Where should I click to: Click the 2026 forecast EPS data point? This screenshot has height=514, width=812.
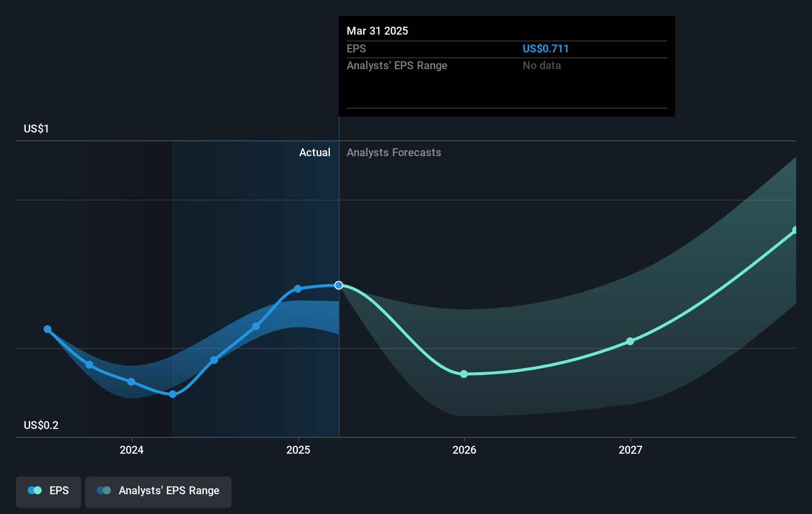pyautogui.click(x=464, y=374)
